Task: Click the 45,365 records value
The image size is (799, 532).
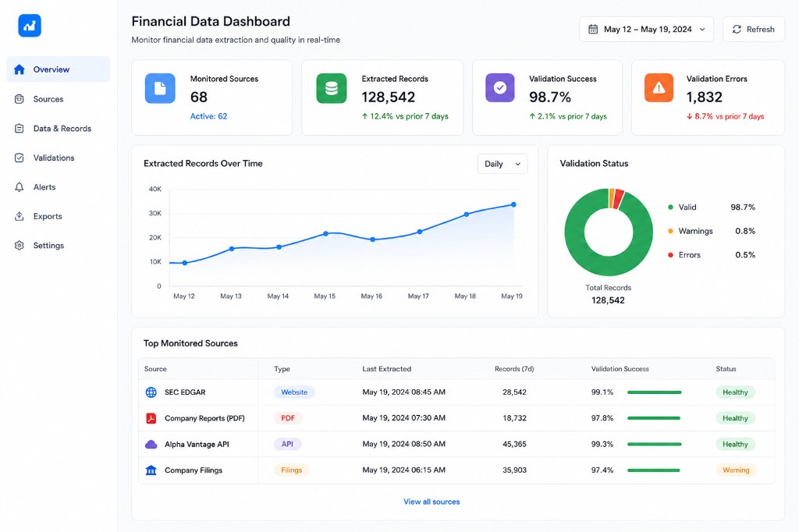Action: [x=515, y=445]
